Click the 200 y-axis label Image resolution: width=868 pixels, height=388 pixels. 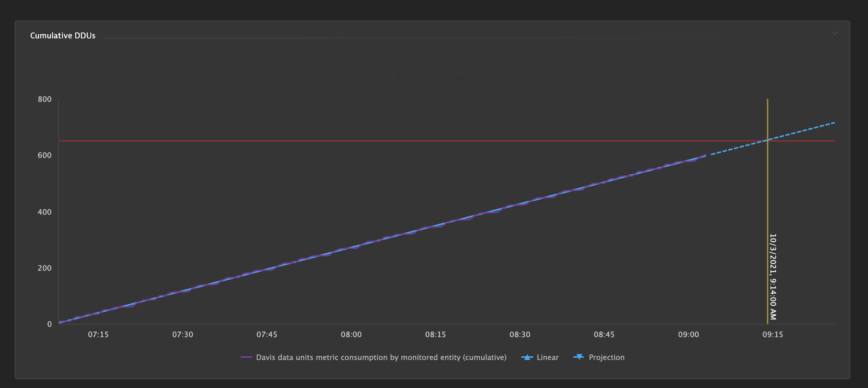45,268
